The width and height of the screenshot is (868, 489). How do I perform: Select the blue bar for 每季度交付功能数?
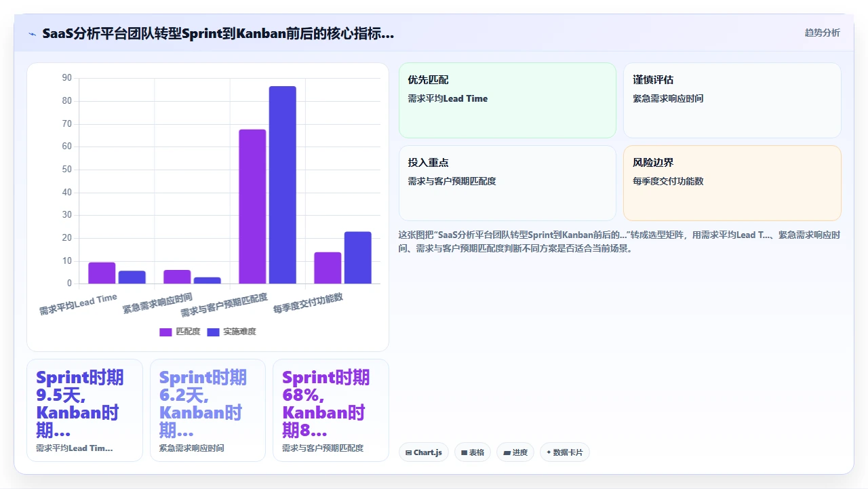point(358,258)
